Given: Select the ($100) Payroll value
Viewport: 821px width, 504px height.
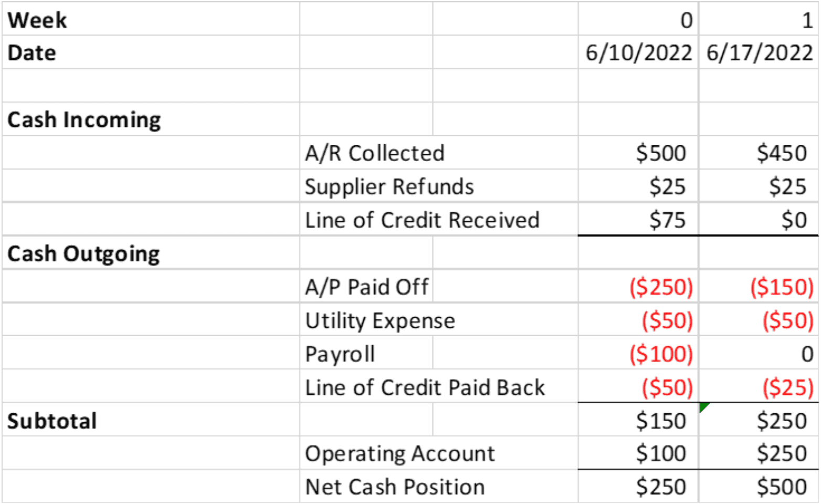Looking at the screenshot, I should pos(661,355).
